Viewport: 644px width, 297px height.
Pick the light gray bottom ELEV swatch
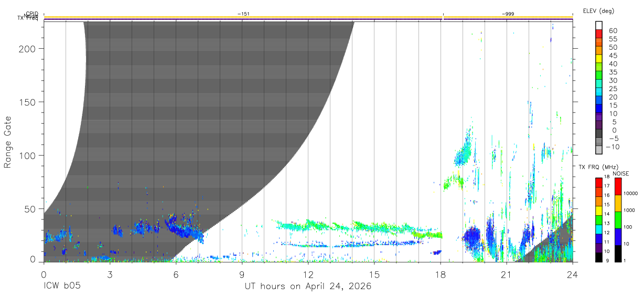599,150
